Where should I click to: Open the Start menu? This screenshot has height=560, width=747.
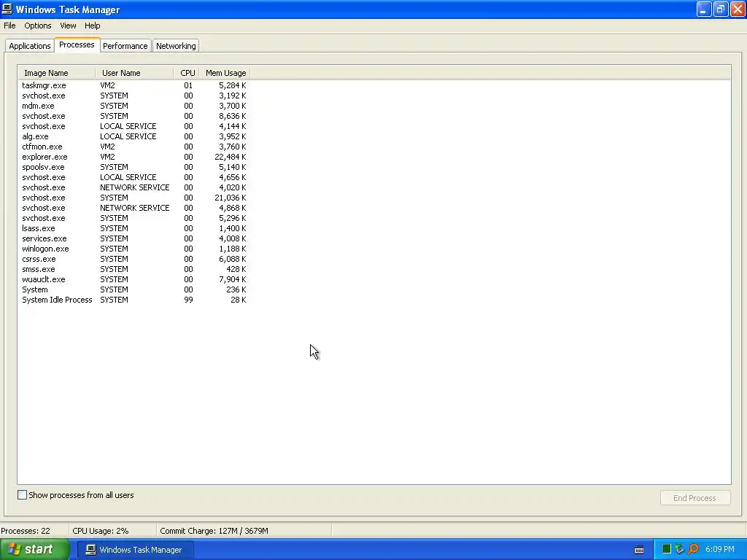click(35, 550)
